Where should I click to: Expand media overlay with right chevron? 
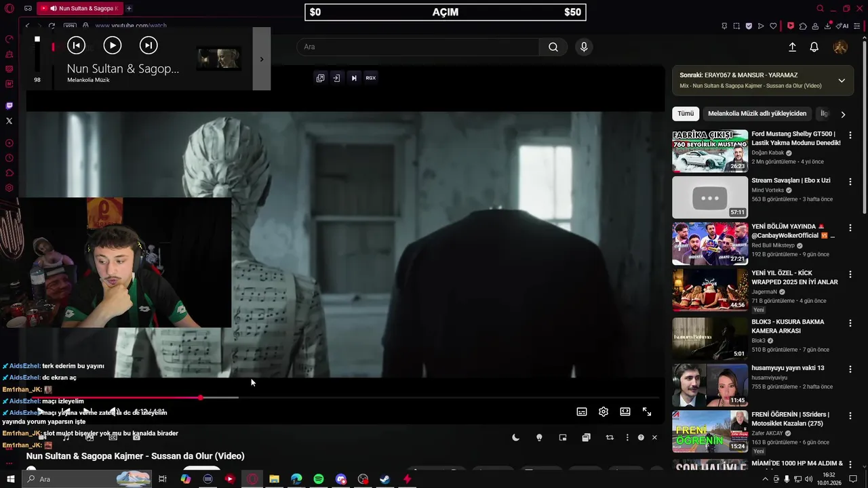(x=262, y=59)
